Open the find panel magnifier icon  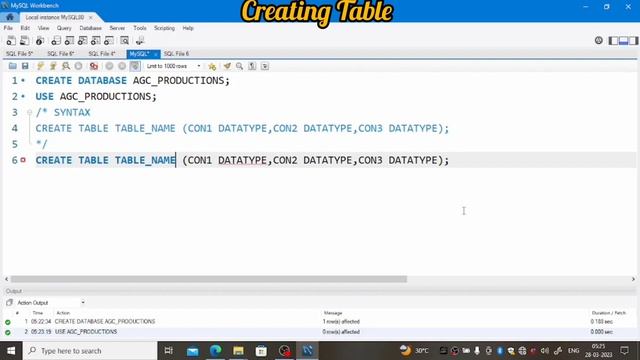tap(240, 66)
